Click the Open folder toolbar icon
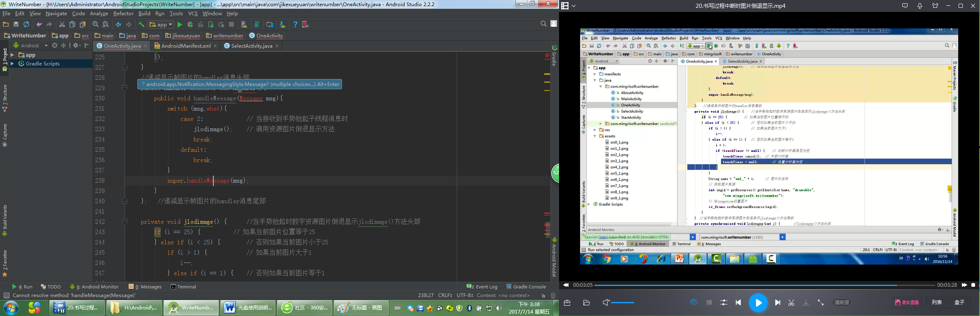The image size is (980, 316). (6, 25)
